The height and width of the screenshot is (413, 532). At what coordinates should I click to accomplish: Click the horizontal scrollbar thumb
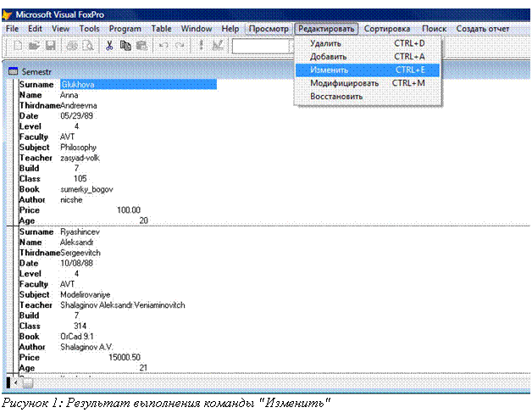click(27, 383)
